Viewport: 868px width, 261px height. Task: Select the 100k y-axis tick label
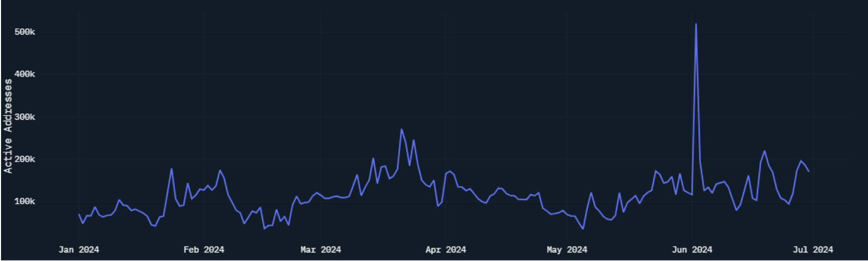click(25, 202)
